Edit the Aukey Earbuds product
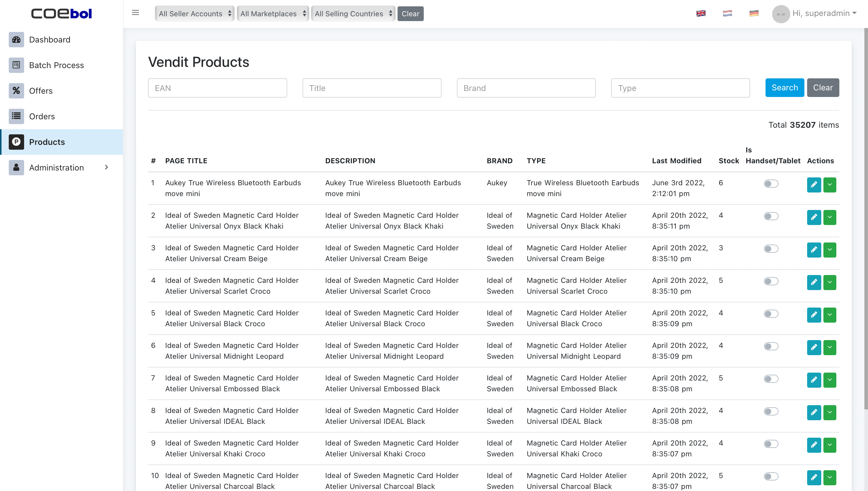The image size is (868, 491). tap(814, 185)
